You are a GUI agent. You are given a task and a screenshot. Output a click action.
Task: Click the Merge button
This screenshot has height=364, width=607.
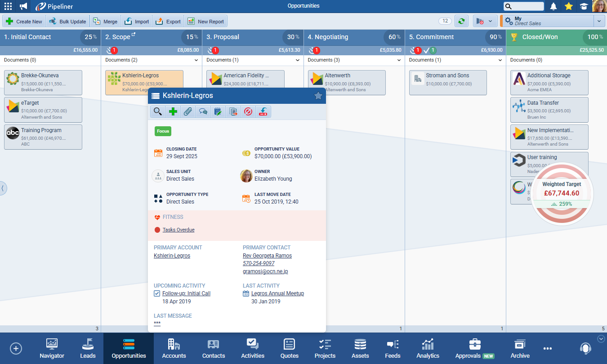click(105, 21)
